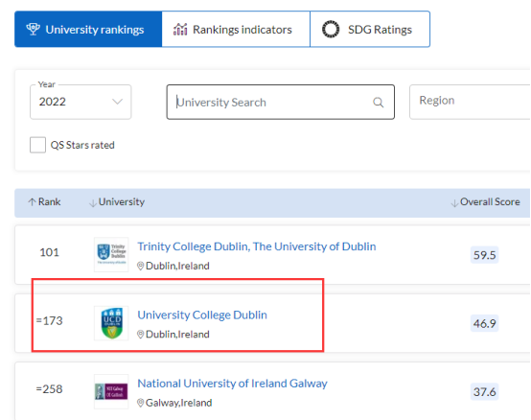Click Dublin,Ireland text under Trinity College
This screenshot has width=531, height=420.
click(x=177, y=266)
